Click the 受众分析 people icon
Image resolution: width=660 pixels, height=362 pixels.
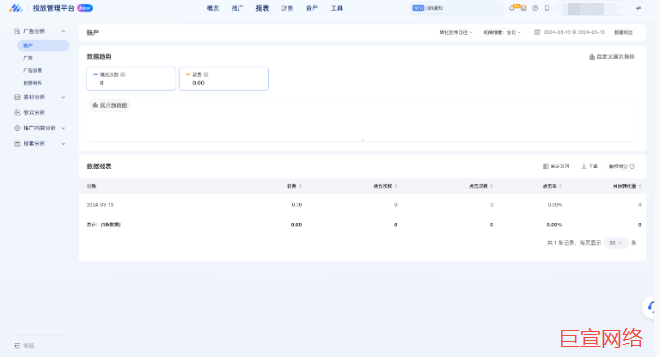17,113
